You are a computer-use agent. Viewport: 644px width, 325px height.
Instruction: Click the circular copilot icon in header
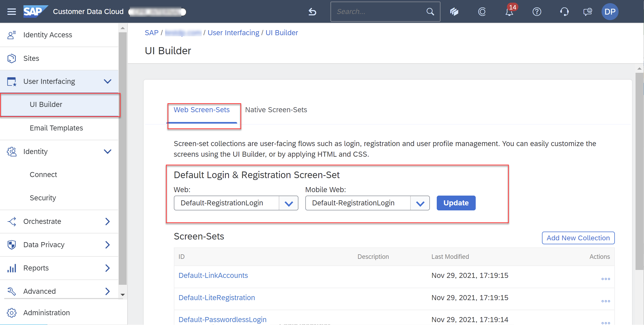[x=482, y=12]
